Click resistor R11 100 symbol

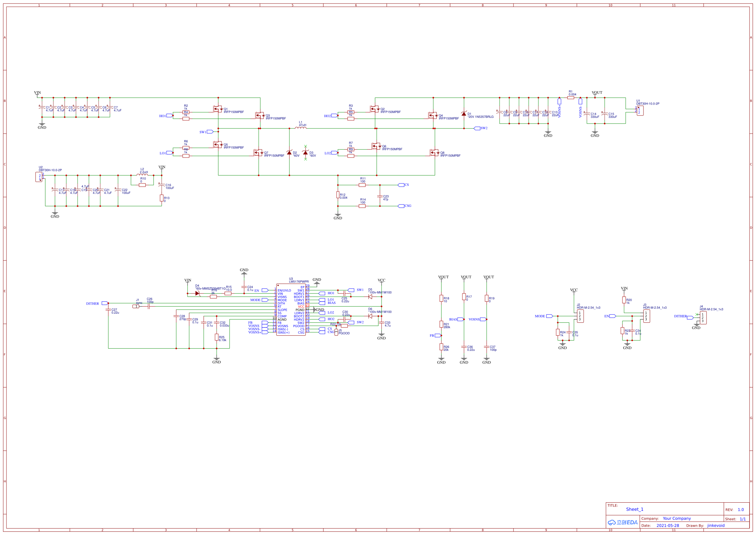click(x=362, y=185)
